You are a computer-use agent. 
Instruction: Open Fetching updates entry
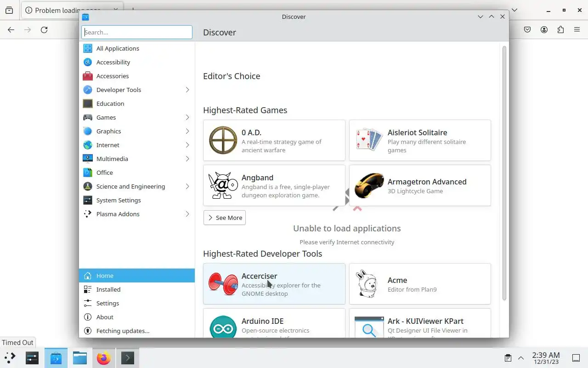137,331
